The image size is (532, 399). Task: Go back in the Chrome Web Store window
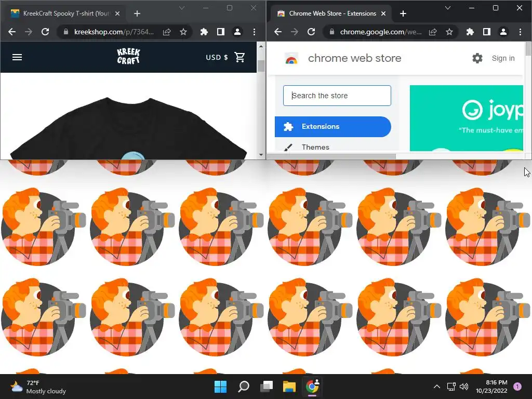278,32
